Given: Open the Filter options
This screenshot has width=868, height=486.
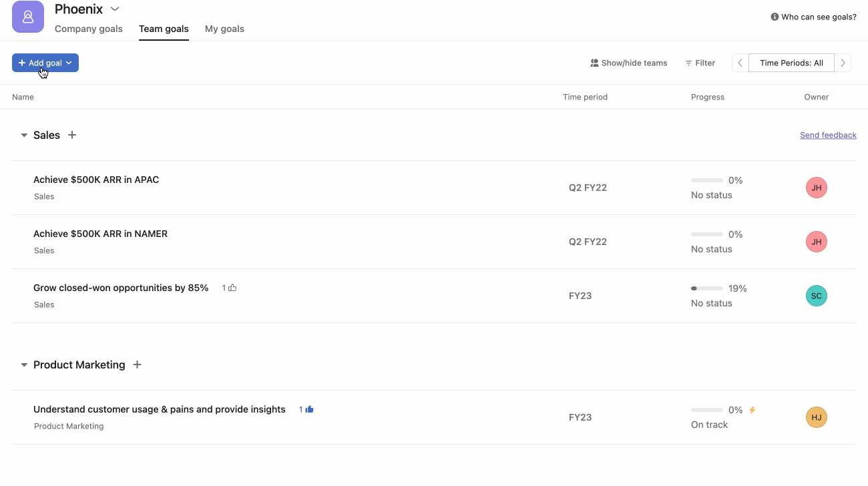Looking at the screenshot, I should point(700,62).
